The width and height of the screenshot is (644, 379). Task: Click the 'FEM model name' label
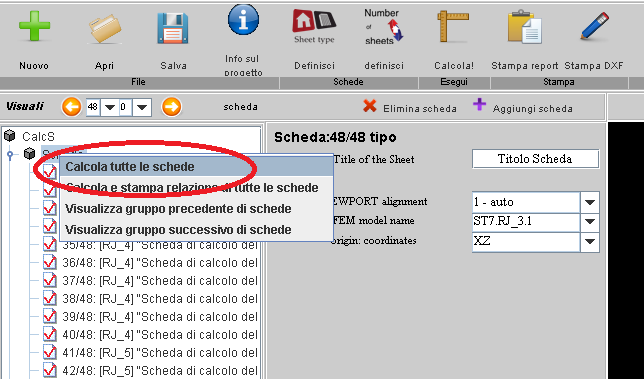[373, 221]
